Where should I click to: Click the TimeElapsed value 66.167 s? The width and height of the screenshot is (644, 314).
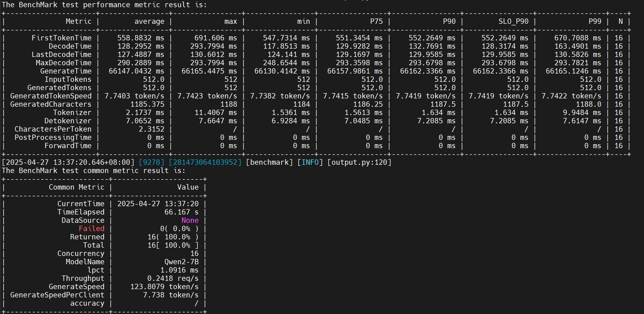[181, 212]
